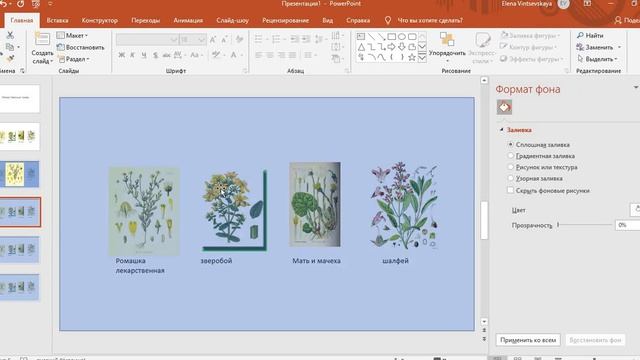This screenshot has width=640, height=360.
Task: Clear all formatting icon
Action: point(240,39)
